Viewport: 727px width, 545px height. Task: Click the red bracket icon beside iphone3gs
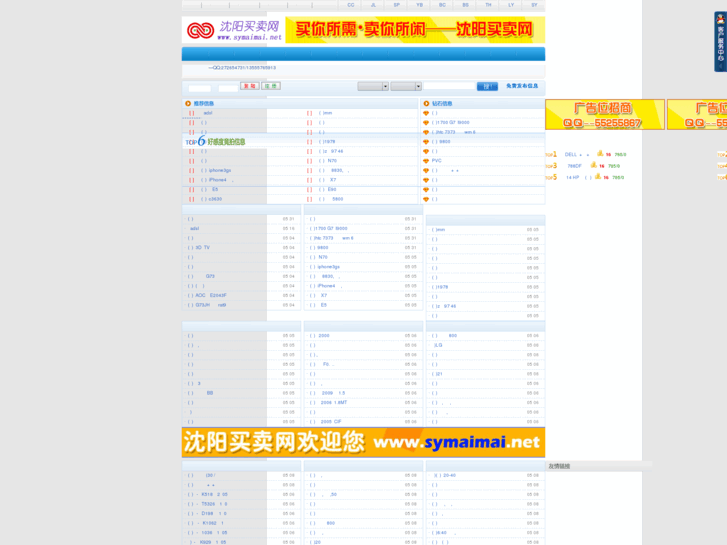click(191, 171)
